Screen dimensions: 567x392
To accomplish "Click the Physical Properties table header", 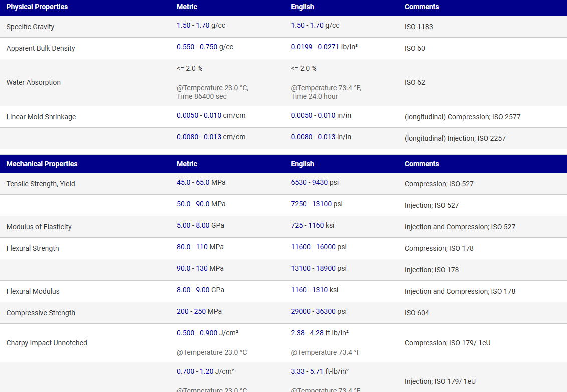I will (x=37, y=7).
